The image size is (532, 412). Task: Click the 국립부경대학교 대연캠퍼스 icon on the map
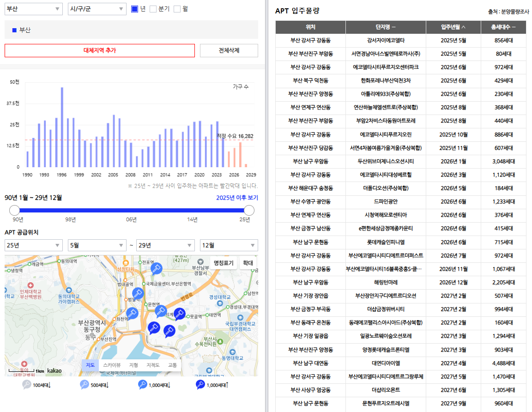pyautogui.click(x=240, y=318)
